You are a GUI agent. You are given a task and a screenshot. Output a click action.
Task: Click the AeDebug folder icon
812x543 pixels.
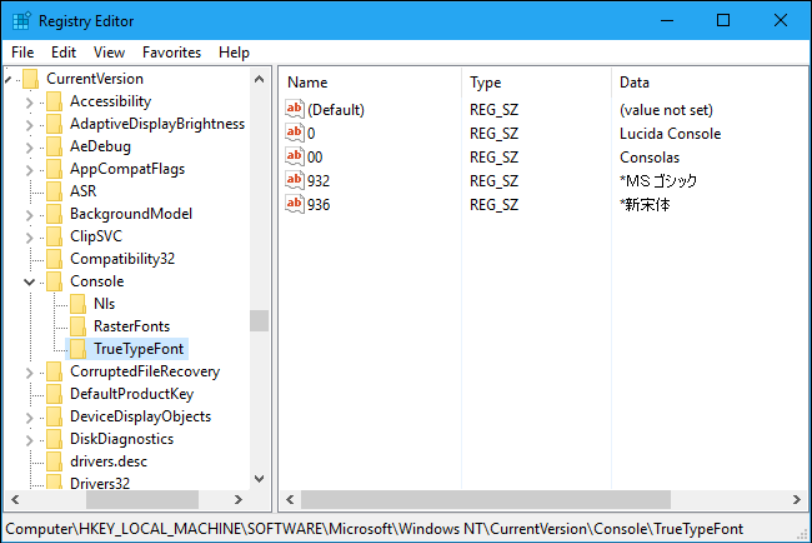[x=54, y=146]
